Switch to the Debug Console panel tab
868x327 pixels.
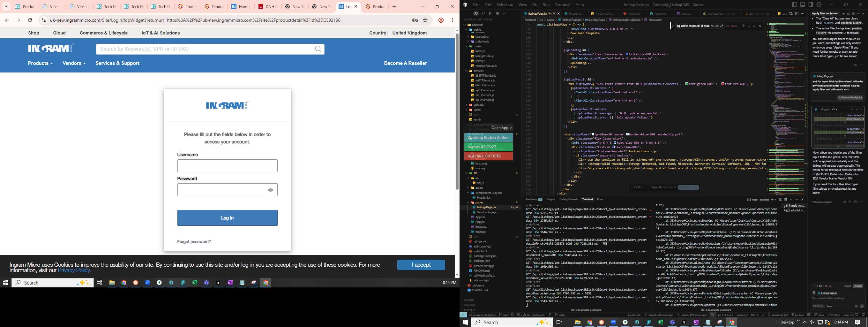point(568,200)
